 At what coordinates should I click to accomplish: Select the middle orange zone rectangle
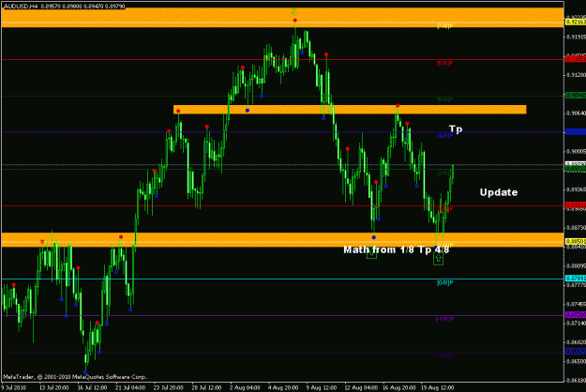point(350,109)
